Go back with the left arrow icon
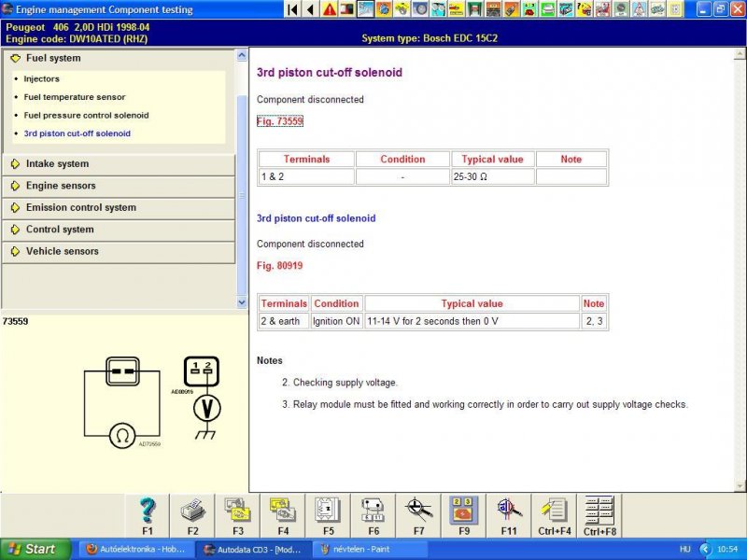 [311, 9]
